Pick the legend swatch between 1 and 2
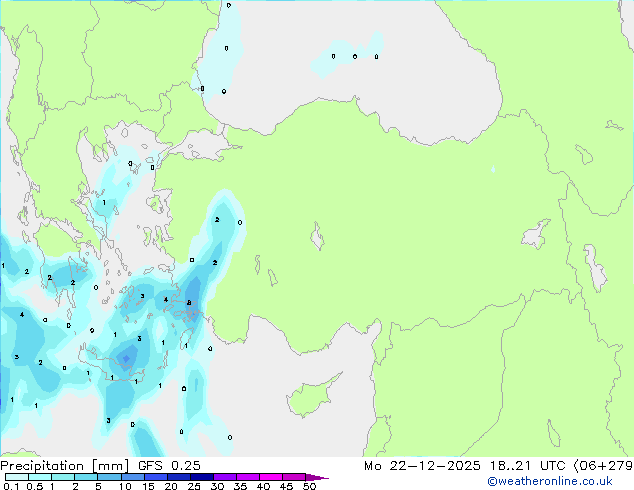 coord(63,477)
